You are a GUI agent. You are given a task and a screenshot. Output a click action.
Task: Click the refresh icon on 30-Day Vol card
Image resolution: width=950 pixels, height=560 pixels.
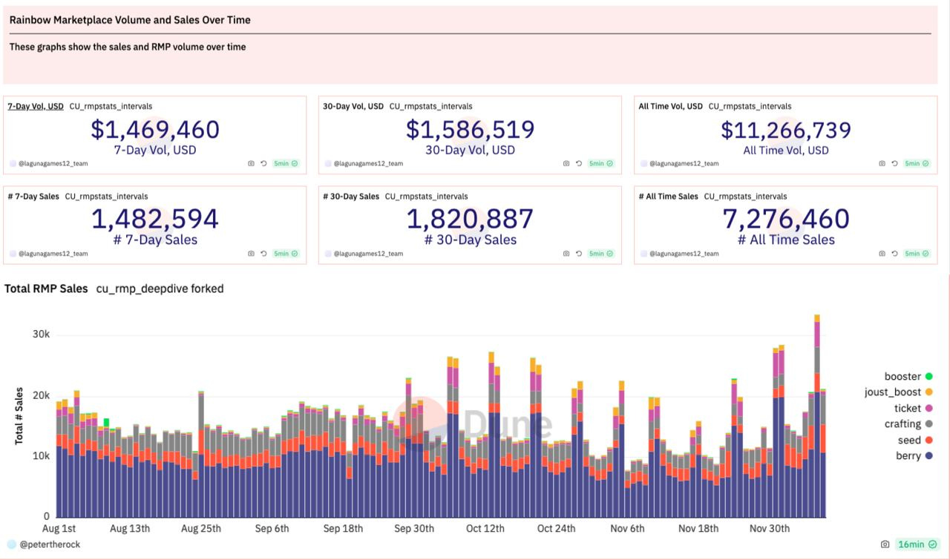coord(579,163)
